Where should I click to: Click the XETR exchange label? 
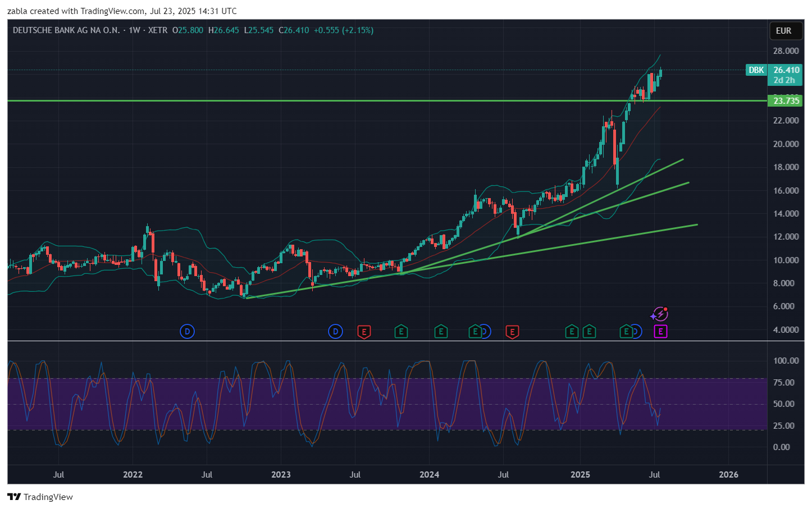coord(158,30)
